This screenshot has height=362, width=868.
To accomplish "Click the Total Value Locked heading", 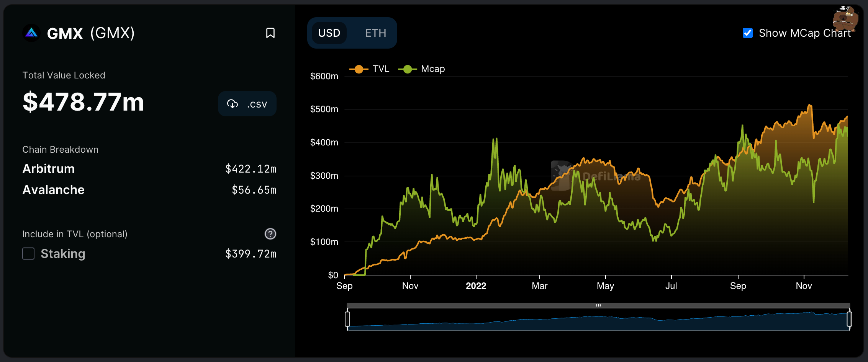I will coord(64,75).
